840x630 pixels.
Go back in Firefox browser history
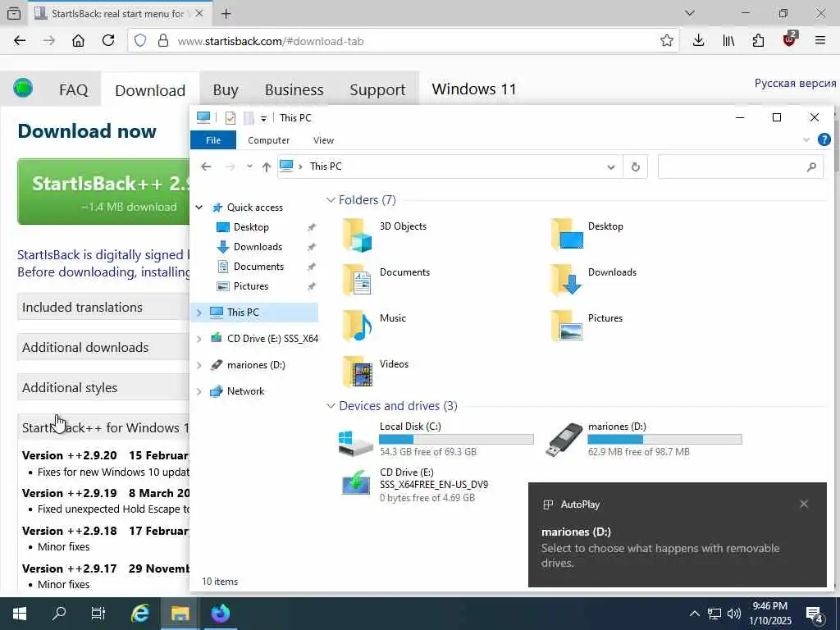[20, 41]
